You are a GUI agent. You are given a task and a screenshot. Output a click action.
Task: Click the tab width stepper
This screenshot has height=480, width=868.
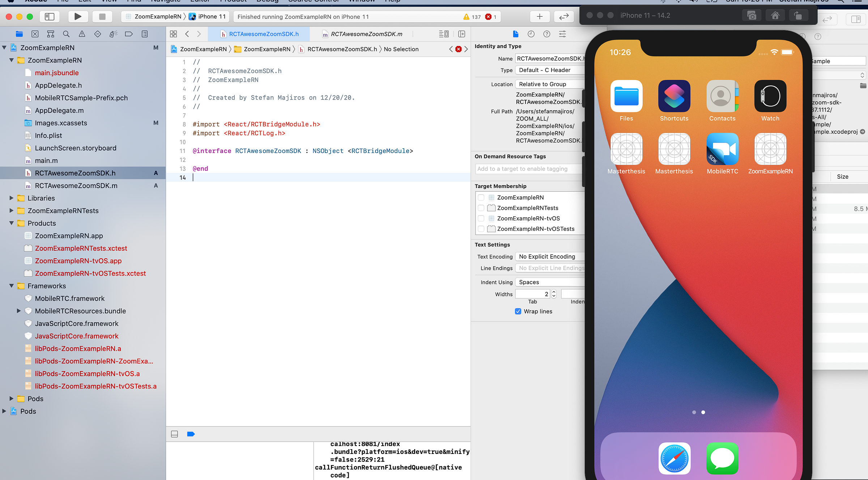tap(553, 294)
